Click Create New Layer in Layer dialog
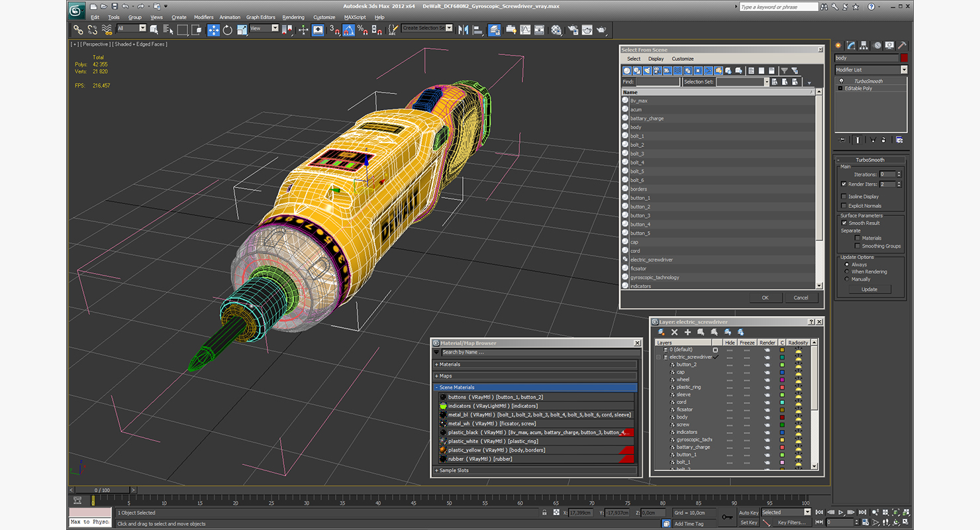 (661, 332)
